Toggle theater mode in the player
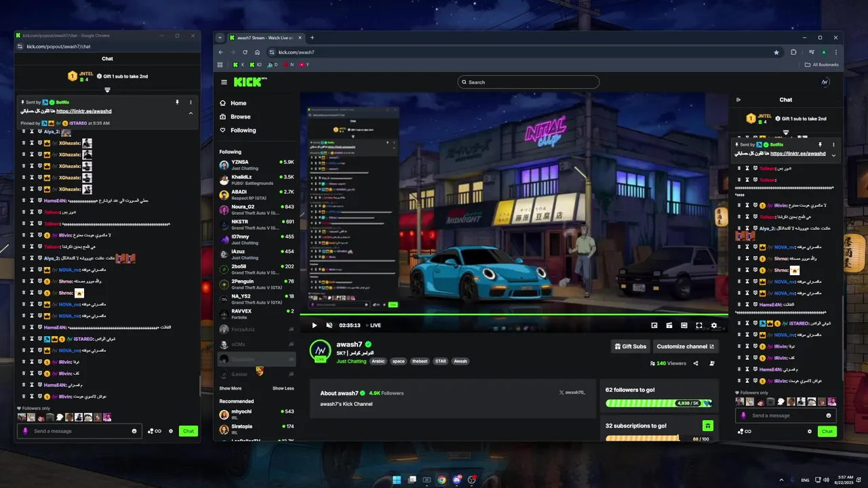868x488 pixels. (684, 325)
